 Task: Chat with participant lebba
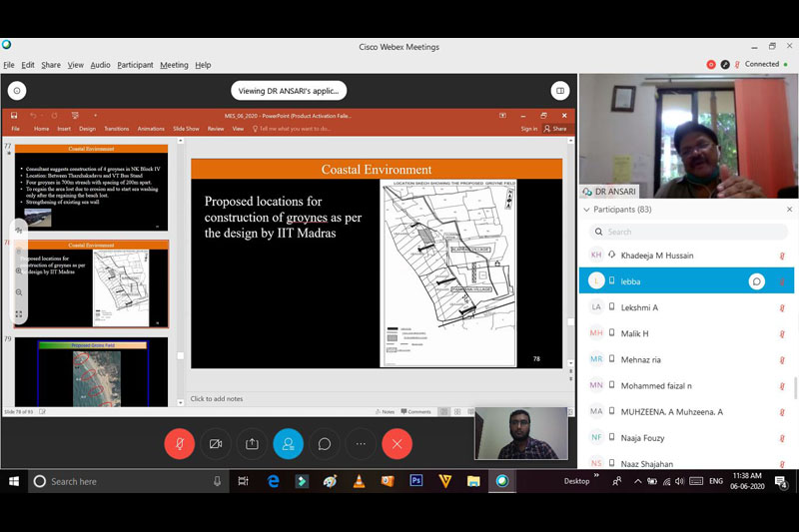[756, 281]
